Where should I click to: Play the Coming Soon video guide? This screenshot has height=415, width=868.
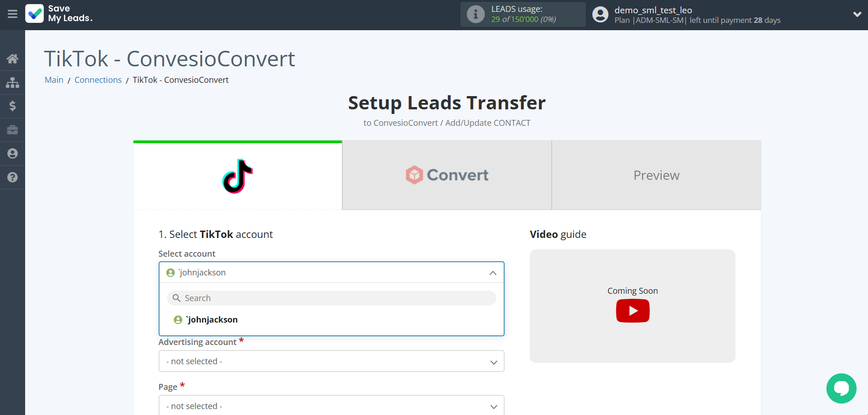(633, 311)
